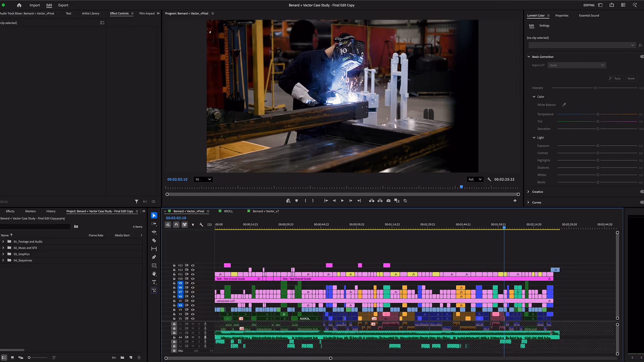Select the Pen tool
644x362 pixels.
(154, 257)
